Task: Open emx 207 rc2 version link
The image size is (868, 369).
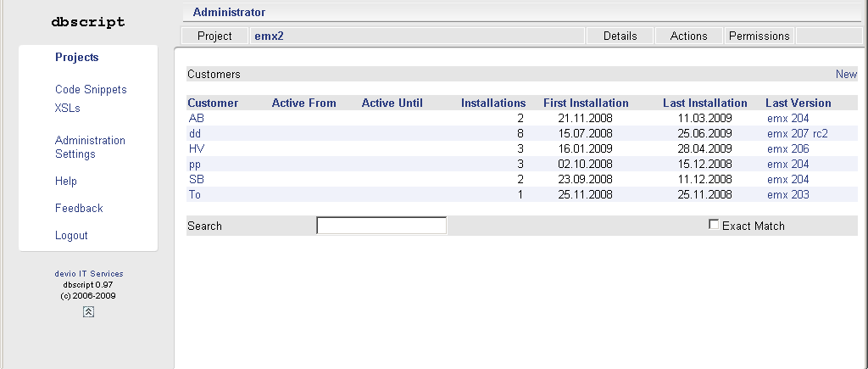Action: click(x=798, y=133)
